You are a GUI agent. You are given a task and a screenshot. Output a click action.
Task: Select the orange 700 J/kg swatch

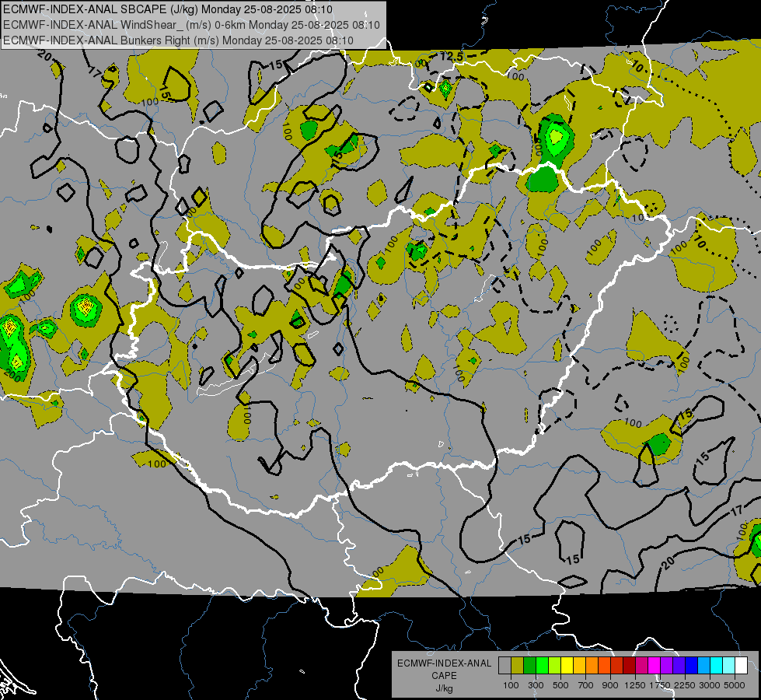[x=592, y=665]
